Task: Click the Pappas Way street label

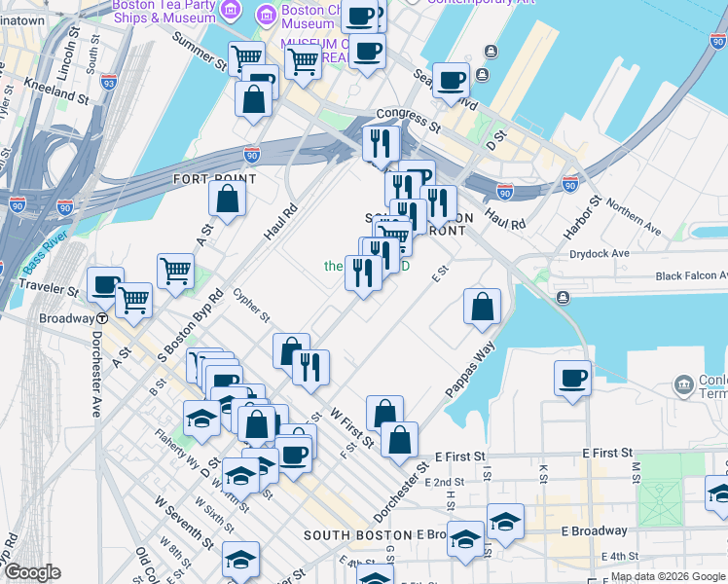Action: coord(470,369)
